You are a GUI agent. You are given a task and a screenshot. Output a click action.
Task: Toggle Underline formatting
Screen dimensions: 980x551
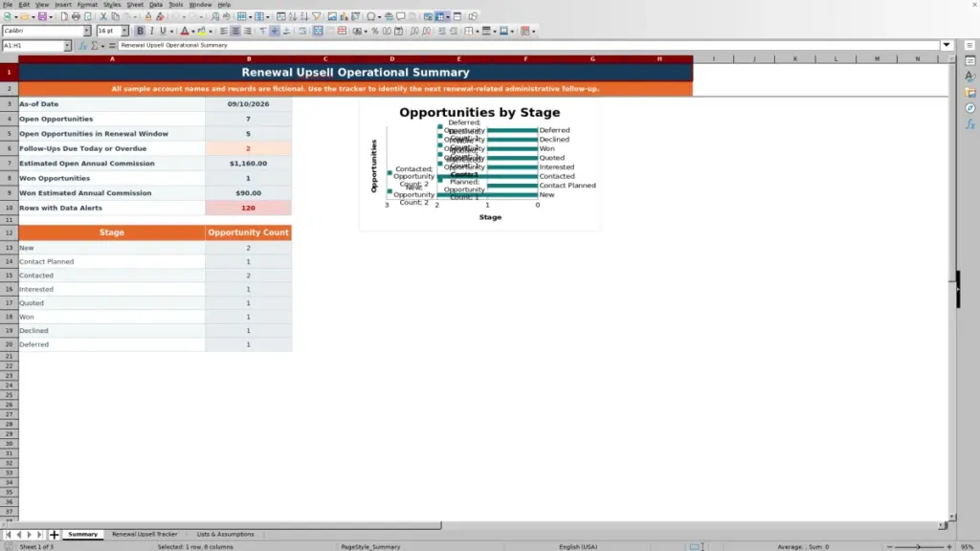pyautogui.click(x=163, y=31)
